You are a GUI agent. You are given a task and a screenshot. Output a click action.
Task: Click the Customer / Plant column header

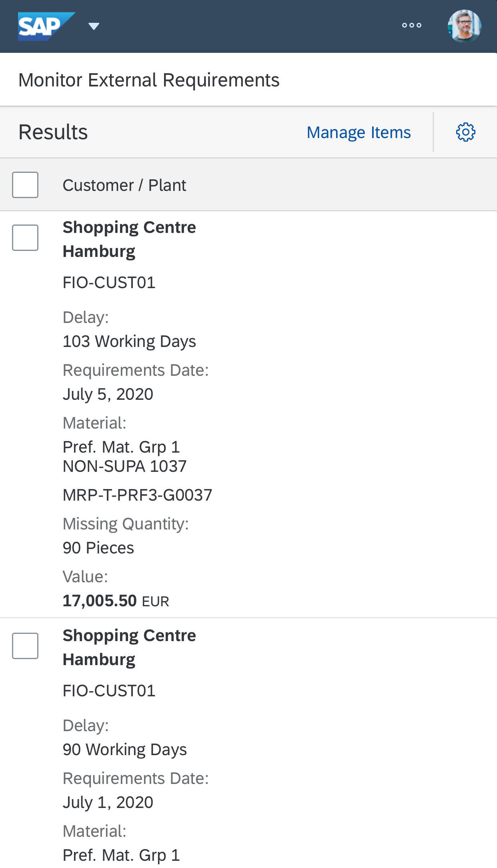(x=124, y=185)
